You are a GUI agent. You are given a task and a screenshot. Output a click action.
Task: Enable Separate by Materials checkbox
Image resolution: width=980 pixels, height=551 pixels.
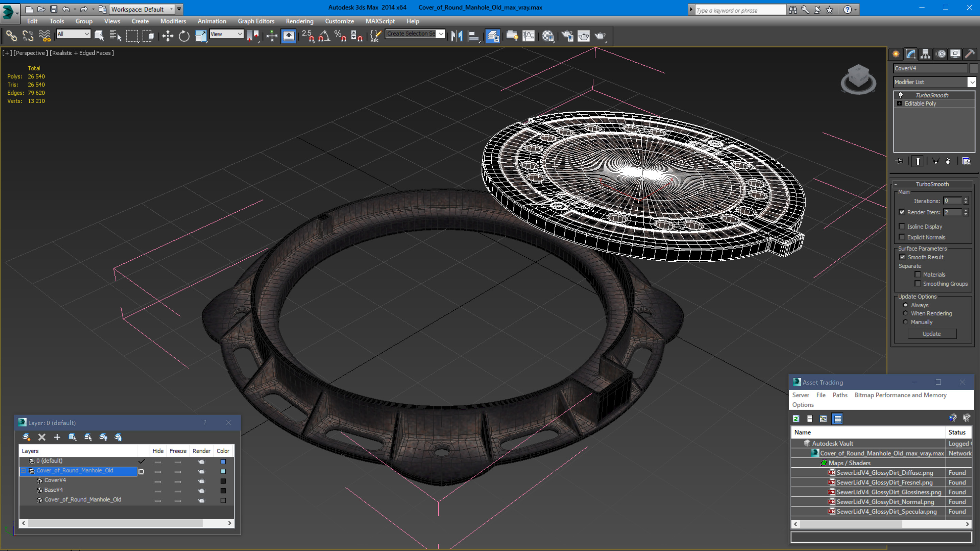point(918,274)
